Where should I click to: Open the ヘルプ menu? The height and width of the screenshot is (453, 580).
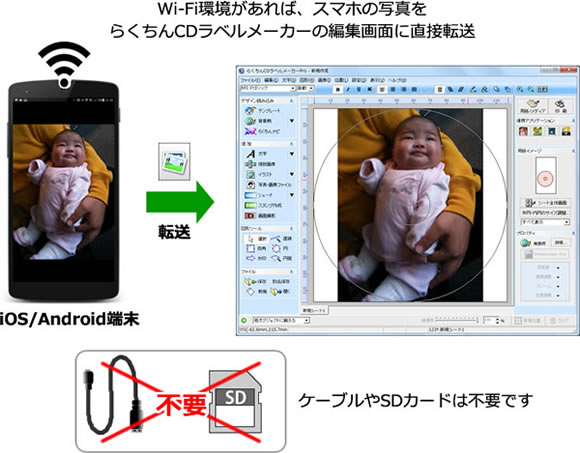(x=397, y=80)
